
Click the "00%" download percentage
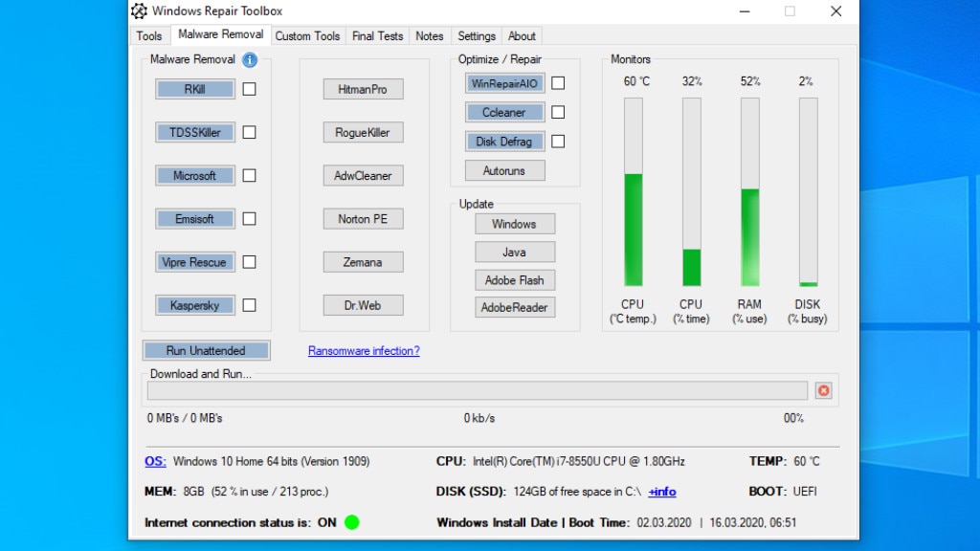(793, 419)
